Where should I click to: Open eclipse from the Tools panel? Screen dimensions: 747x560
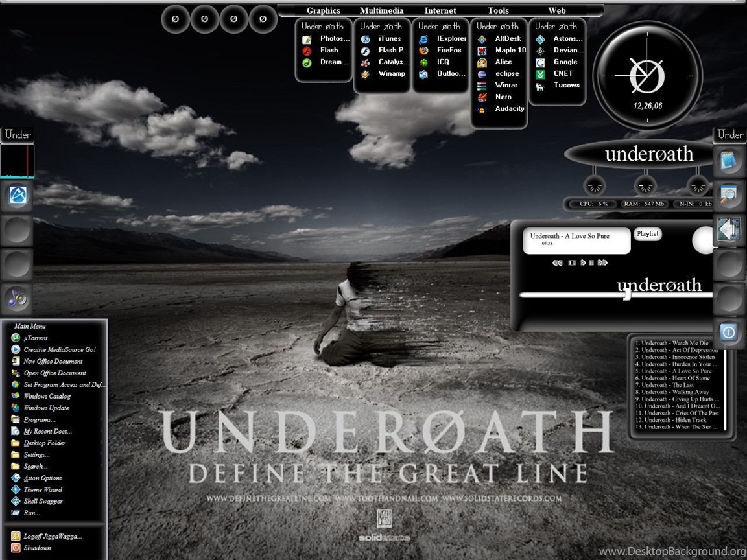[498, 74]
